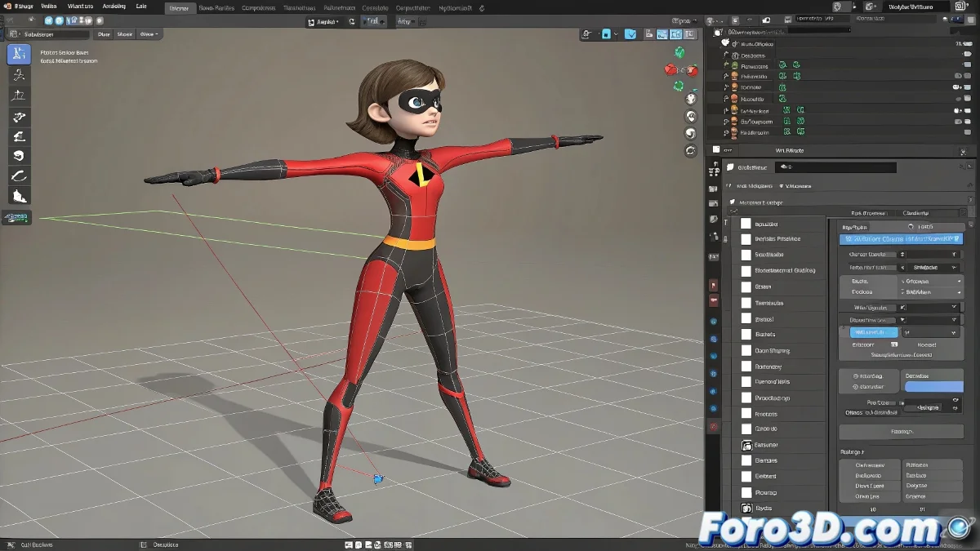The width and height of the screenshot is (980, 551).
Task: Click the Ghon Lres button in bottom grid
Action: (x=869, y=495)
